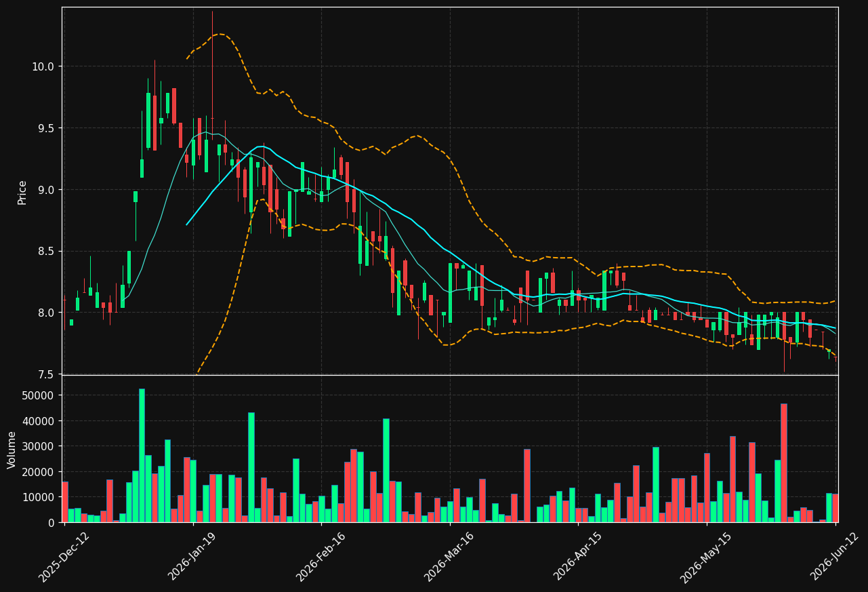The image size is (868, 592).
Task: Click the tallest red volume bar near 46000
Action: pyautogui.click(x=784, y=463)
